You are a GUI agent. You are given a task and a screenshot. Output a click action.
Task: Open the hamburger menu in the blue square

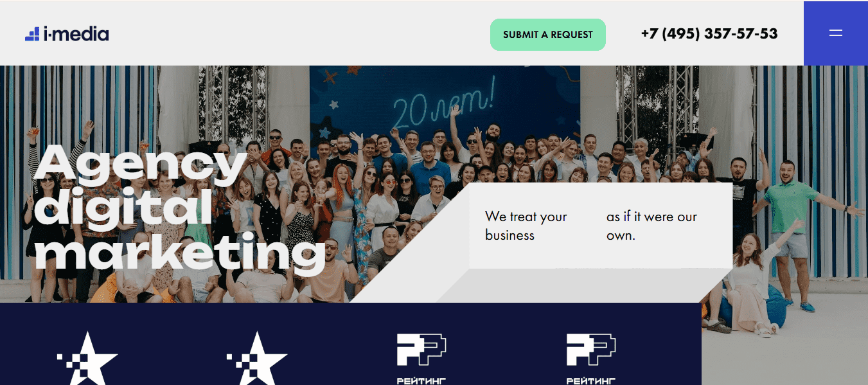pyautogui.click(x=835, y=33)
